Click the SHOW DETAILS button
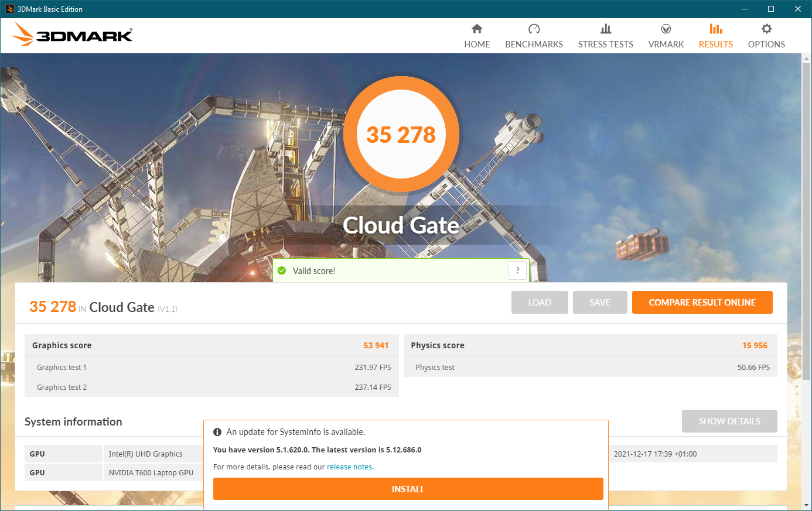 [729, 421]
